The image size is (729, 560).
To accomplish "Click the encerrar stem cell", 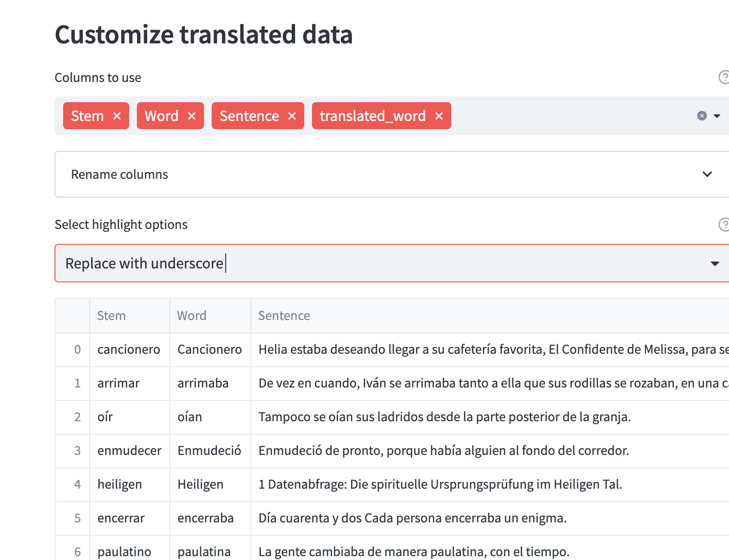I will (121, 518).
